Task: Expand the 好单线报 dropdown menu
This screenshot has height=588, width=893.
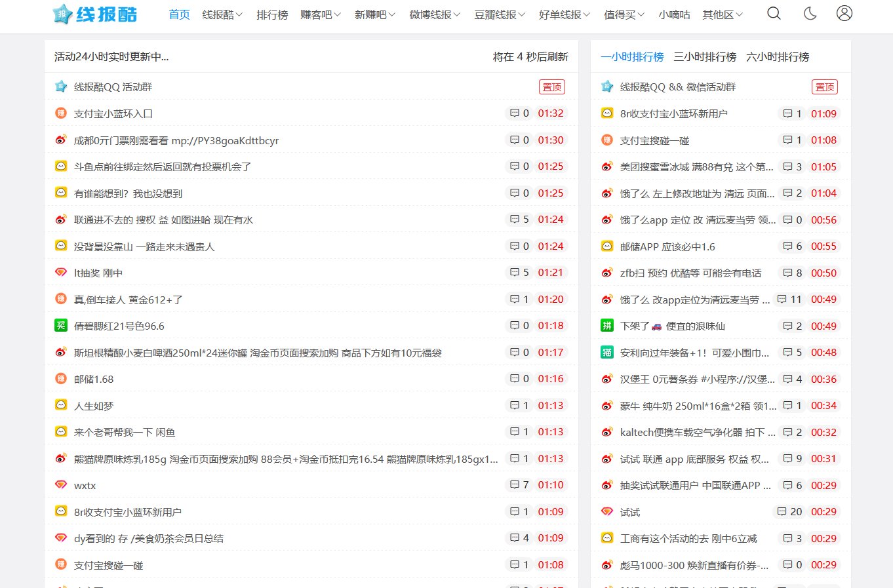Action: (565, 14)
